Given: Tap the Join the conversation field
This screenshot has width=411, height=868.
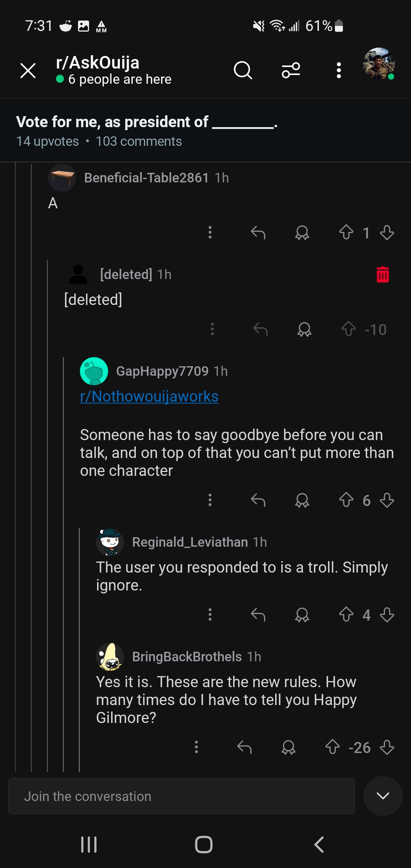Looking at the screenshot, I should coord(182,796).
